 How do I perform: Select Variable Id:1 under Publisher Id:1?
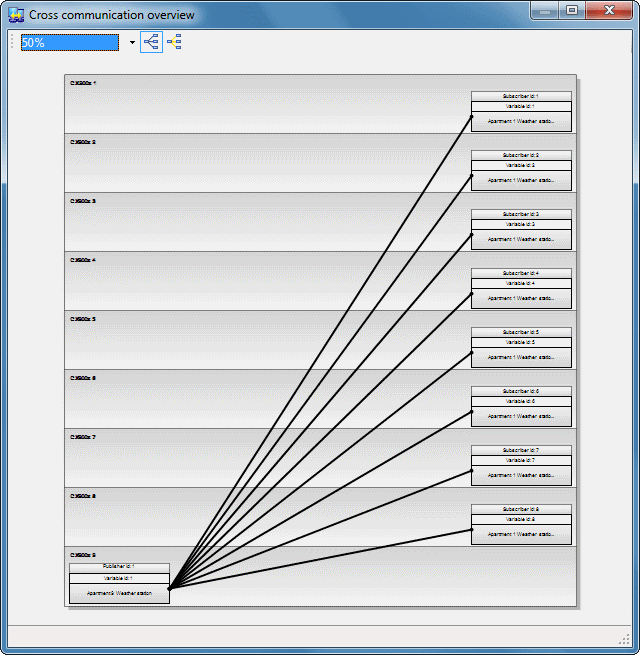click(x=119, y=579)
